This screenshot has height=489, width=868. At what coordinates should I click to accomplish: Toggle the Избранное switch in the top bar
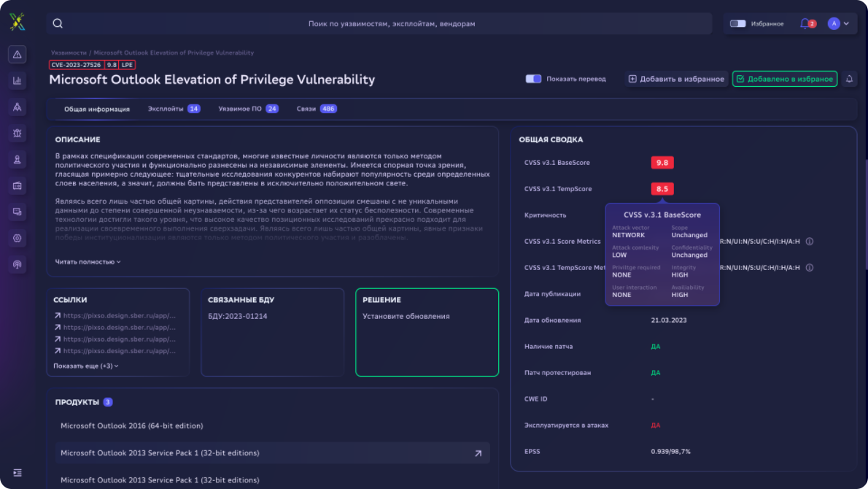(x=737, y=24)
